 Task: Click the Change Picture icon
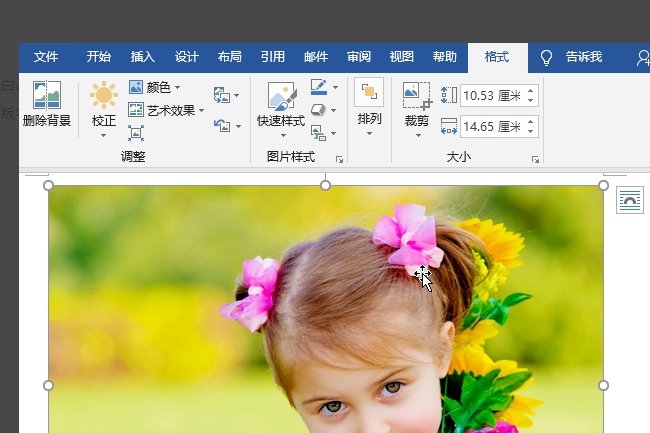click(x=222, y=95)
